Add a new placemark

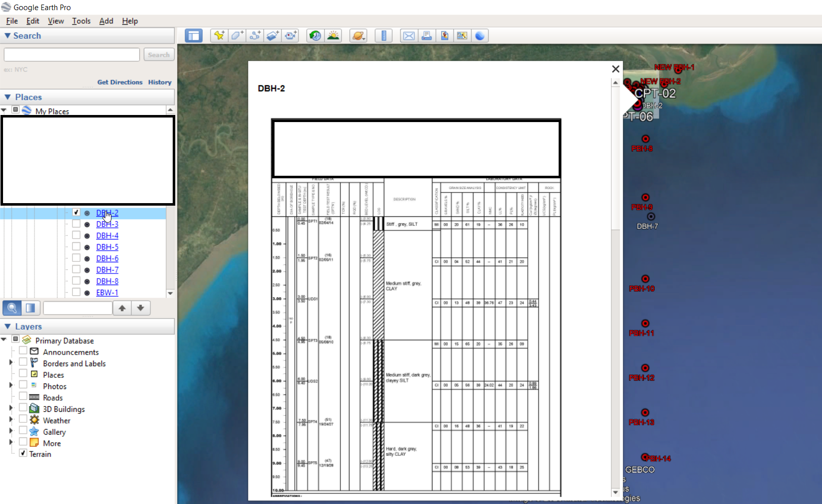point(219,35)
